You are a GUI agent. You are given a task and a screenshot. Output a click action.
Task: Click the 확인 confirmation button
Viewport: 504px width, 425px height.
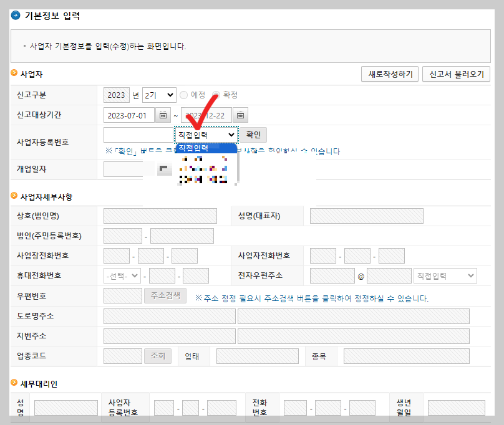254,135
